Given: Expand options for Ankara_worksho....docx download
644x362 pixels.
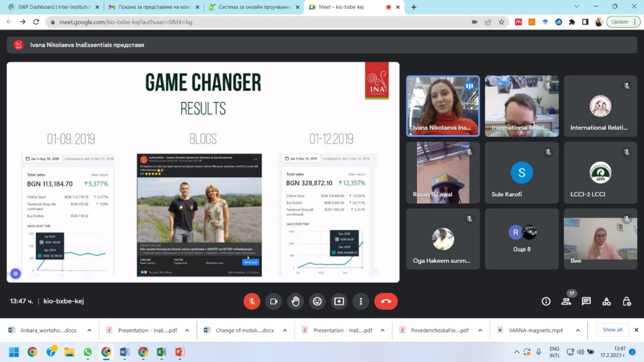Looking at the screenshot, I should coord(89,330).
